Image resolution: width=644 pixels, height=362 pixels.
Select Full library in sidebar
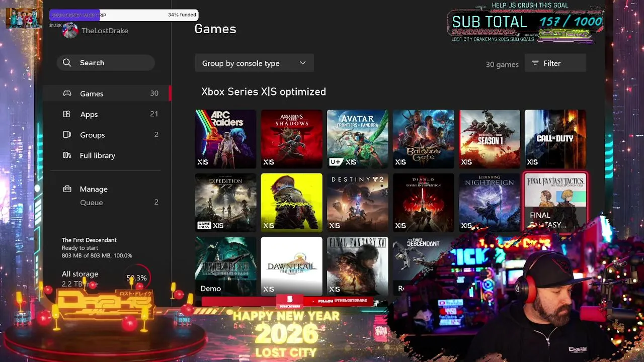[x=107, y=155]
